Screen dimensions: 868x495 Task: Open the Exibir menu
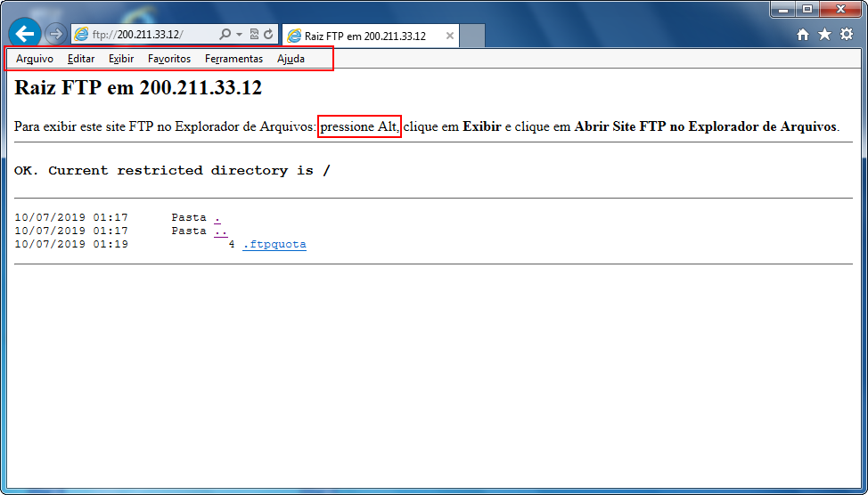pos(121,59)
